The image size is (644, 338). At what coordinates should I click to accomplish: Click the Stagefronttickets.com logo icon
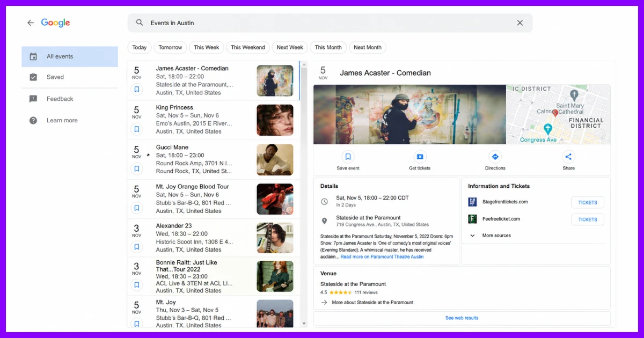coord(472,202)
